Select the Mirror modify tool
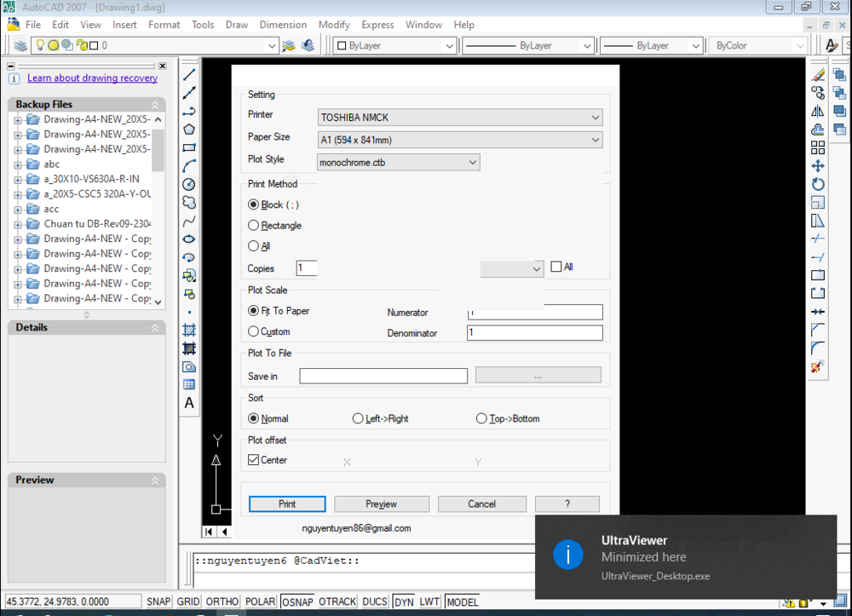 818,112
